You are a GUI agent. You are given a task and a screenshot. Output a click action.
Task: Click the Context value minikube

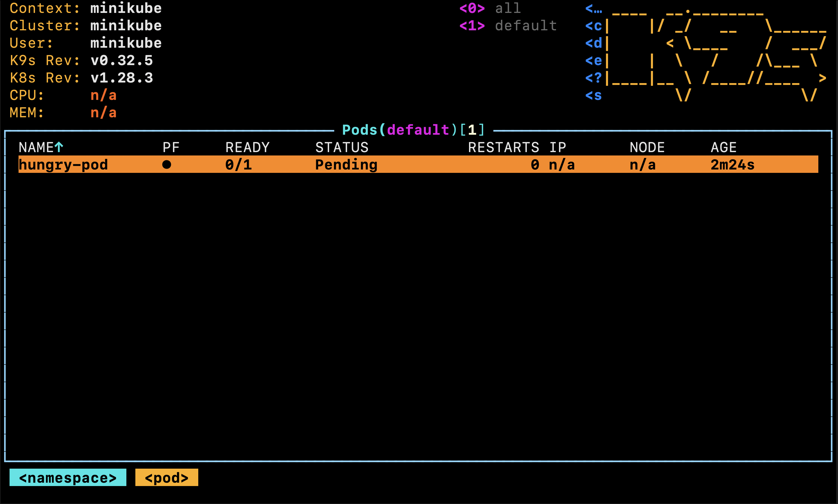[x=126, y=8]
